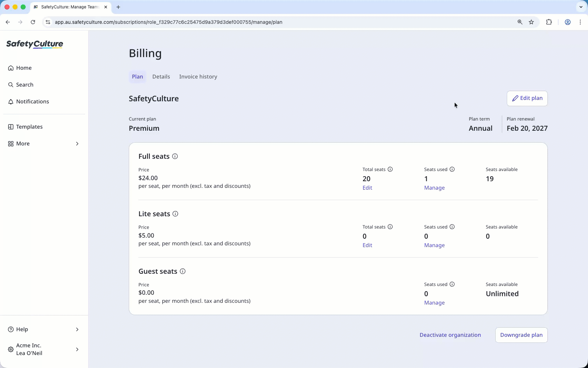The width and height of the screenshot is (588, 368).
Task: Open the browser extensions menu
Action: 549,22
